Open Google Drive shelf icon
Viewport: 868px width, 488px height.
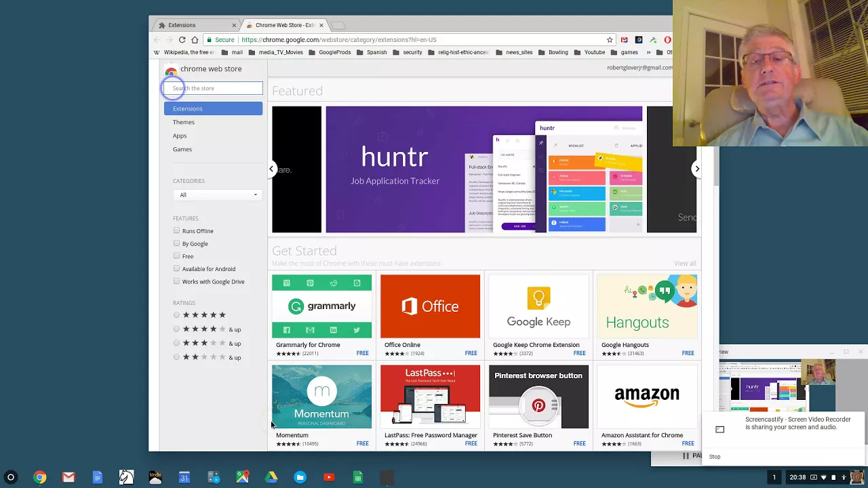(x=271, y=477)
